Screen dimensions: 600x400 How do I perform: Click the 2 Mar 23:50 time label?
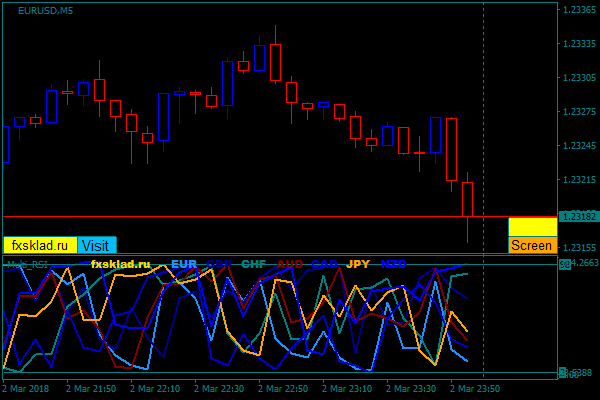click(x=474, y=389)
